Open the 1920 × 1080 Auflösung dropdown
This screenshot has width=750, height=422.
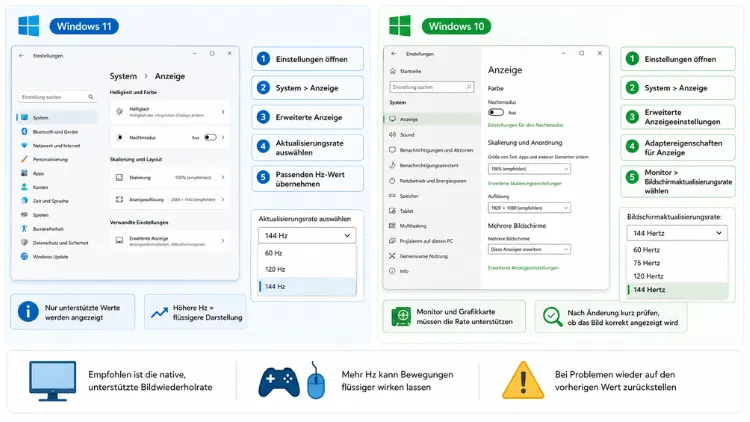click(529, 208)
